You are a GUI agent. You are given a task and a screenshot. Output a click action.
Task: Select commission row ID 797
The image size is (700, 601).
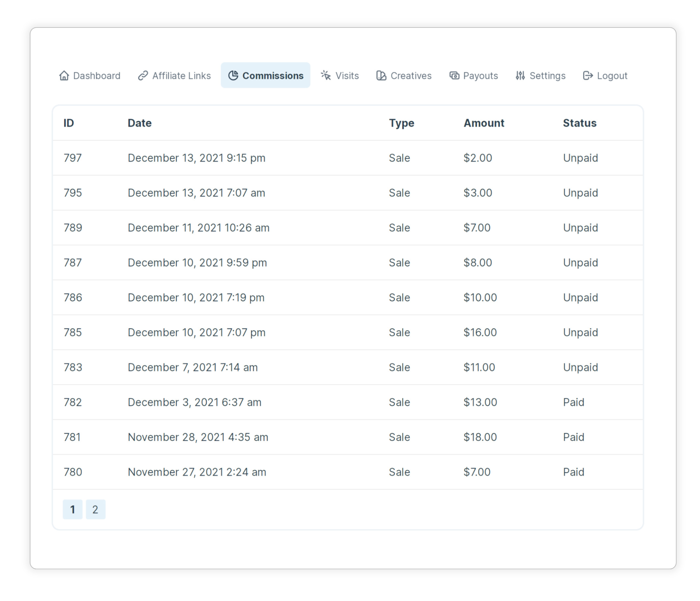coord(72,158)
